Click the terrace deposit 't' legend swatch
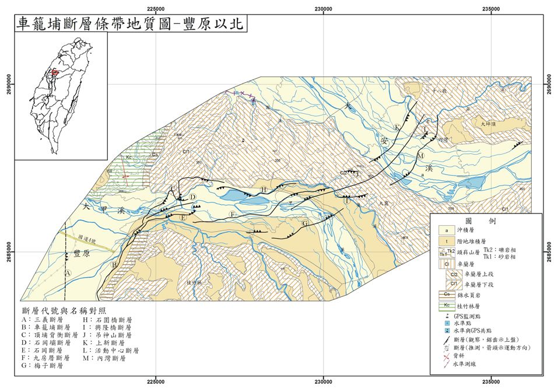Viewport: 554px width, 392px height. [x=446, y=242]
